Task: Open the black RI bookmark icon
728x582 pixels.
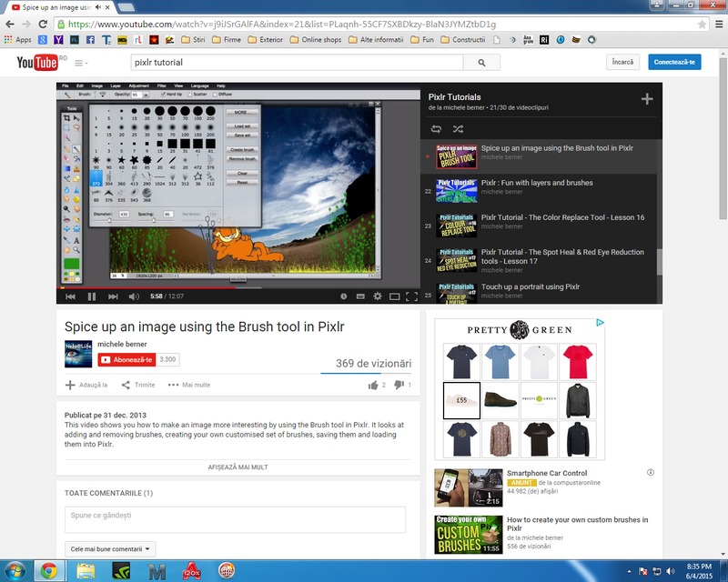Action: point(544,40)
